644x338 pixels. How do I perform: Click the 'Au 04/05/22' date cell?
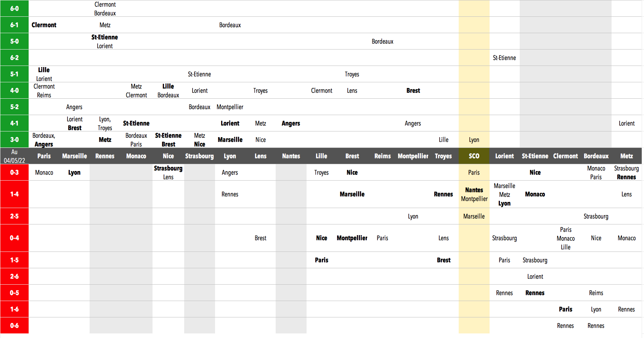14,156
